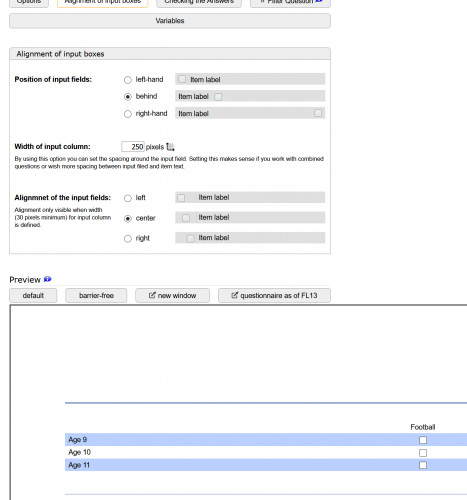
Task: Open preview in new window
Action: pyautogui.click(x=172, y=295)
